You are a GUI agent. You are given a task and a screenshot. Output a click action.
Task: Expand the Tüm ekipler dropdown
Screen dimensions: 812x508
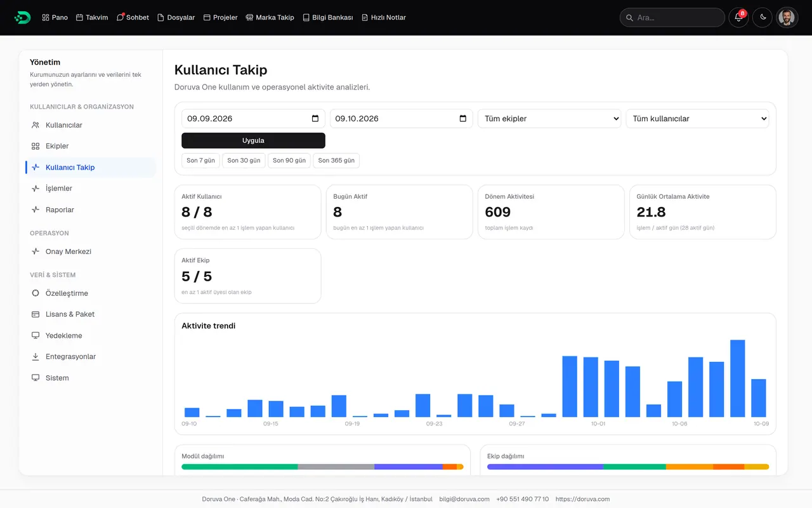click(x=549, y=119)
